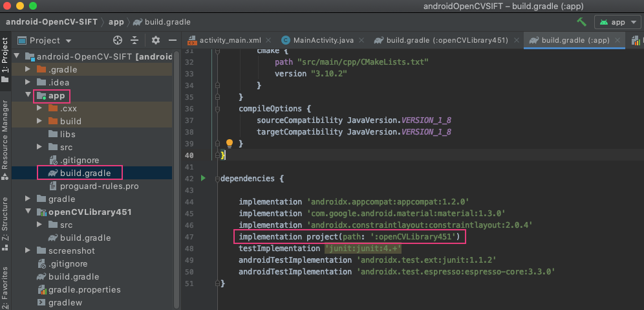Close the build.gradle (:openCVLibrary451) tab

[516, 40]
